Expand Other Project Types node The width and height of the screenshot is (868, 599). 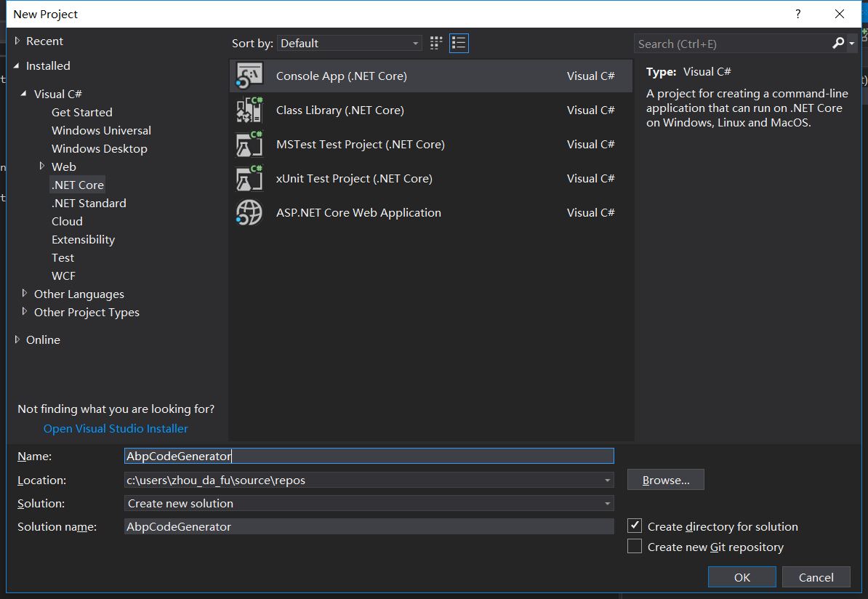(x=25, y=312)
